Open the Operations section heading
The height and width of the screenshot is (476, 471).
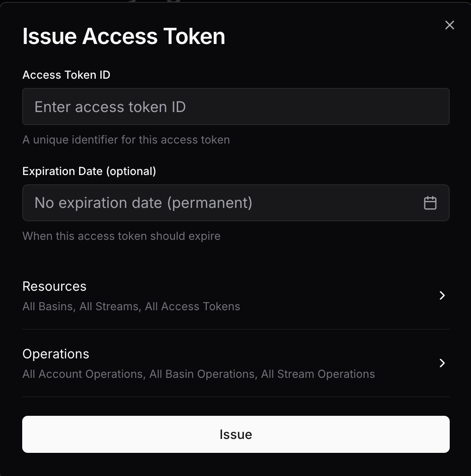[56, 354]
